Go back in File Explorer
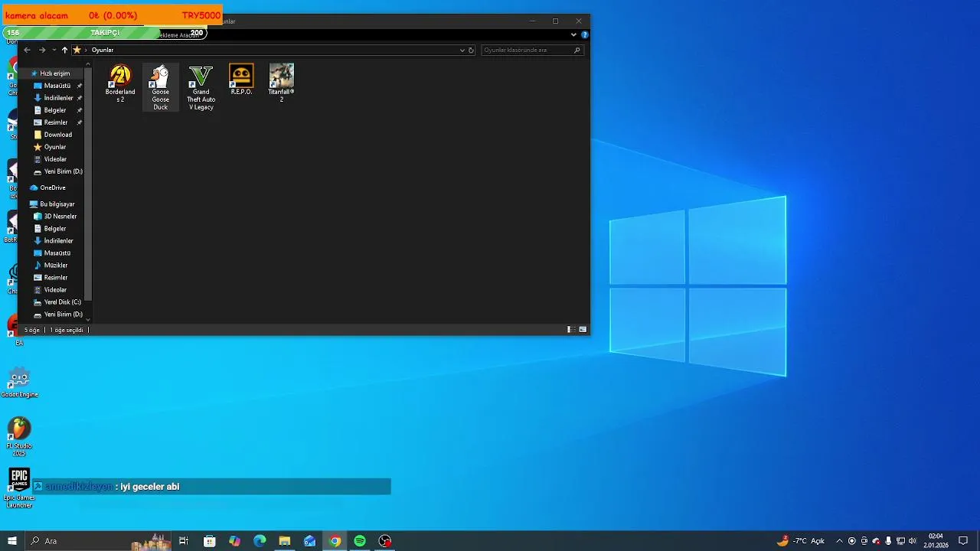The height and width of the screenshot is (551, 980). coord(27,50)
